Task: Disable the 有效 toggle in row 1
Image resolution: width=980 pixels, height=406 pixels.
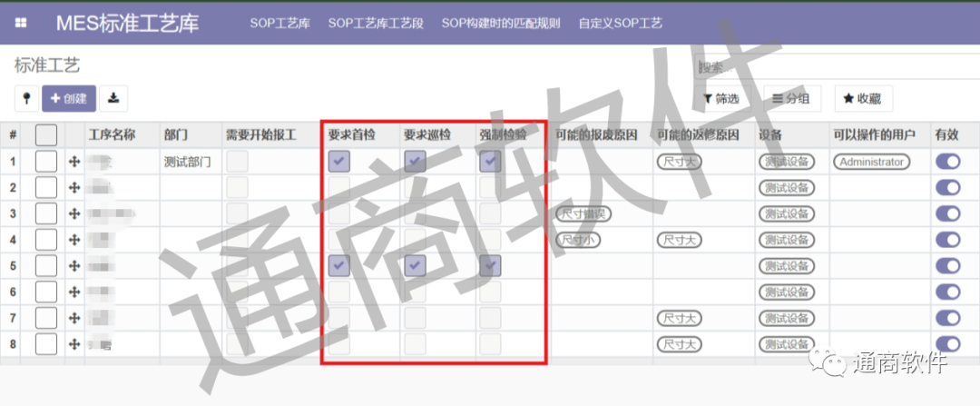Action: point(946,162)
